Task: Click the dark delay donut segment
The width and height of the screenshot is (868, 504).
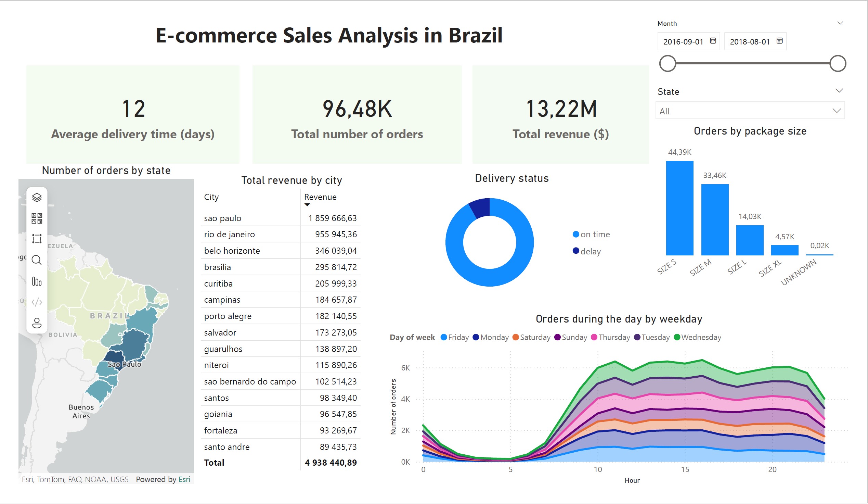Action: pyautogui.click(x=480, y=207)
